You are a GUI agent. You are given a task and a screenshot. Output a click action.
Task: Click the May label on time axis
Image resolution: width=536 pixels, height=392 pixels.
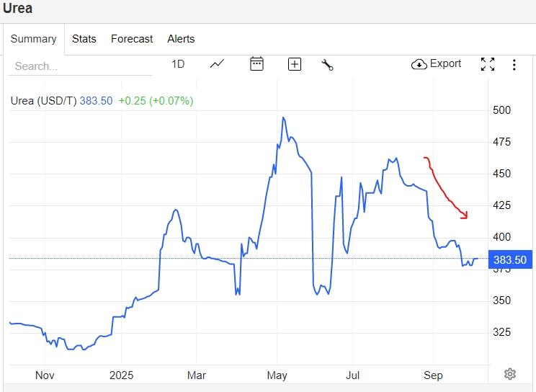pos(277,375)
